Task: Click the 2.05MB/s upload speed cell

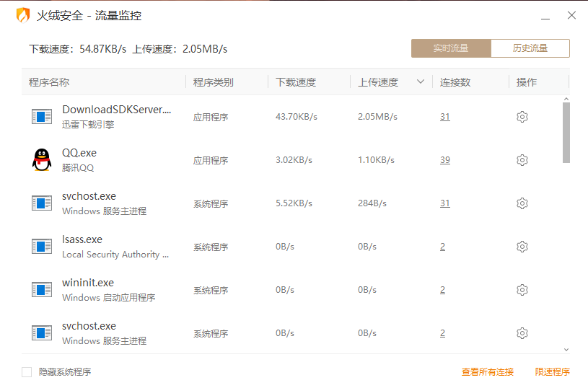Action: [377, 117]
